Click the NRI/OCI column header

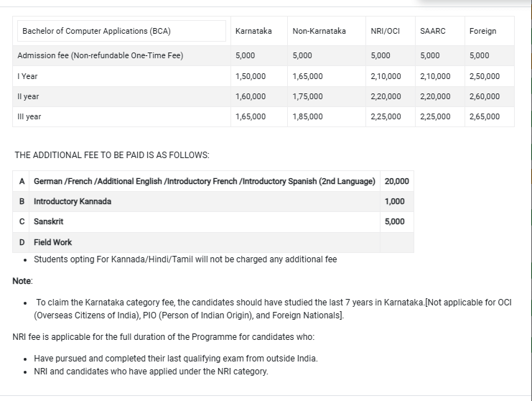click(385, 31)
